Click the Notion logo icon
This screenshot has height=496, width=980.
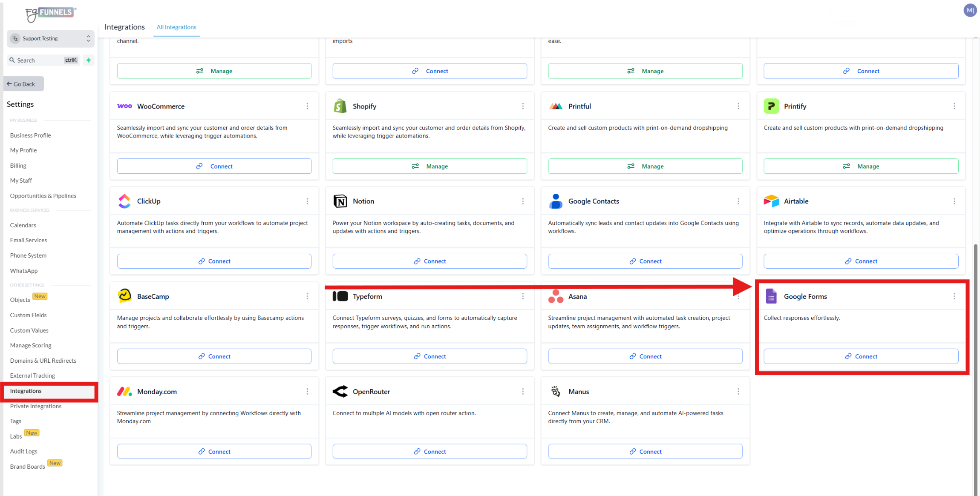click(x=340, y=201)
